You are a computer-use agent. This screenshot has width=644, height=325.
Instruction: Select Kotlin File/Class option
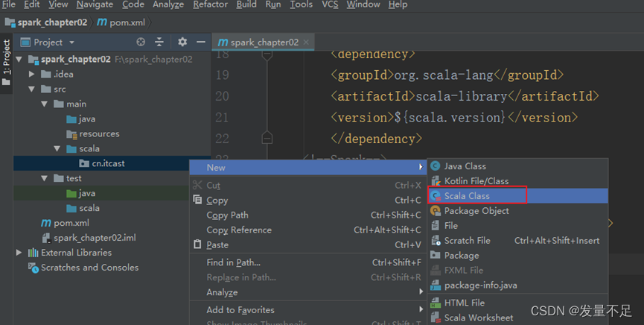pyautogui.click(x=476, y=181)
